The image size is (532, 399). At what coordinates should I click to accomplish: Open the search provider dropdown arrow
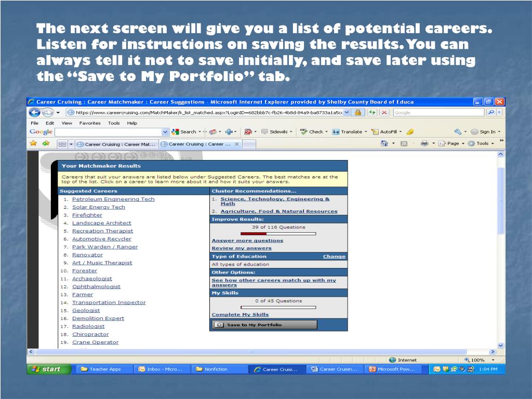coord(499,112)
